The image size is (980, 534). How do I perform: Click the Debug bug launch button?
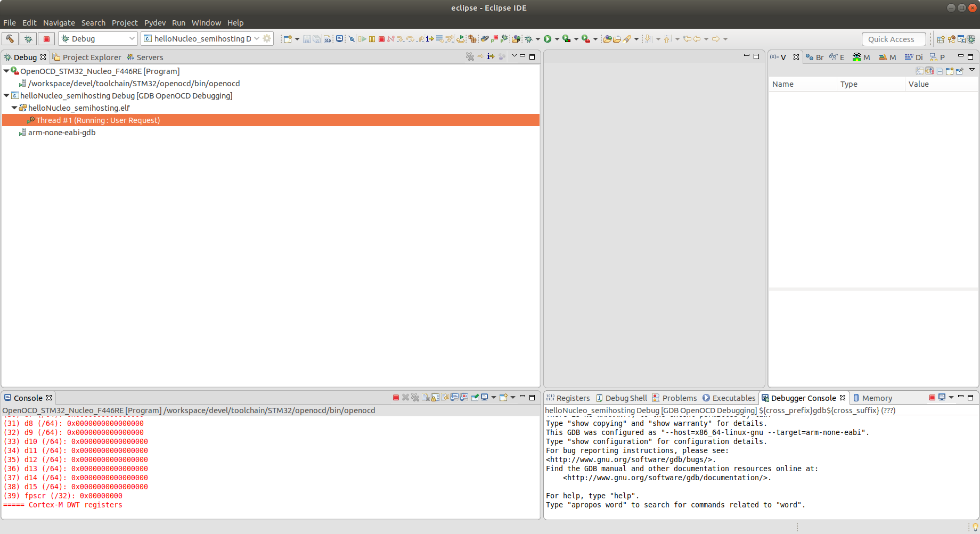[x=28, y=39]
